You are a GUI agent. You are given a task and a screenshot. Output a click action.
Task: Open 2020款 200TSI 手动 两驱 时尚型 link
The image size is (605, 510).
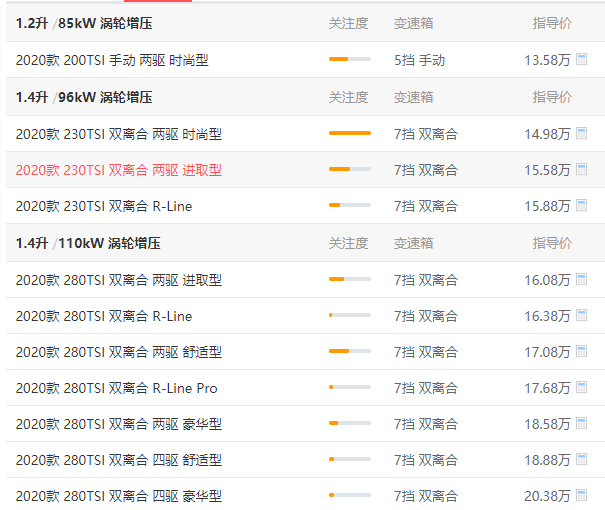point(112,60)
